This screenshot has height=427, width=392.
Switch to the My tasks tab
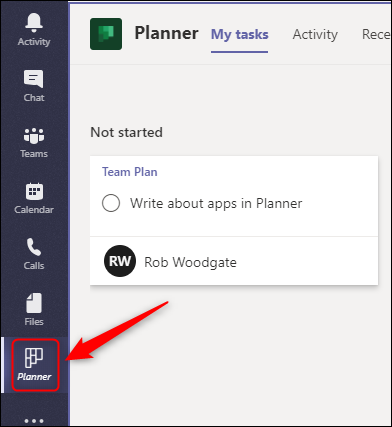(240, 35)
